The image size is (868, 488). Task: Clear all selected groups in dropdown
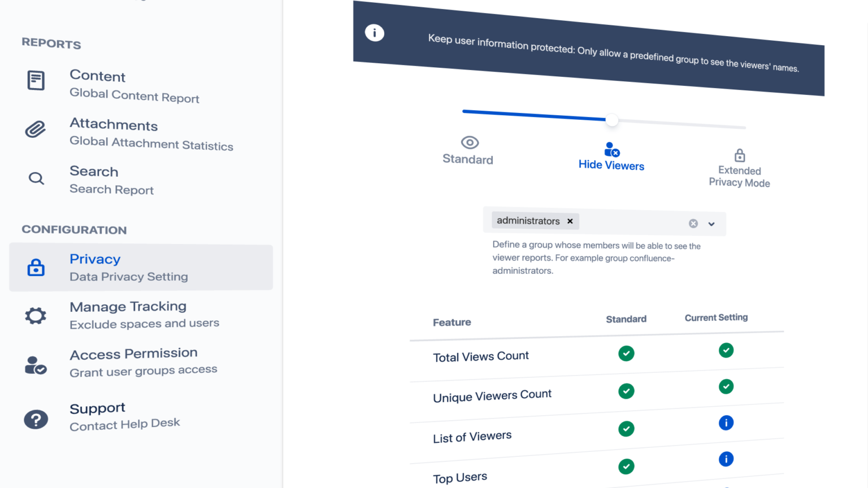click(693, 223)
